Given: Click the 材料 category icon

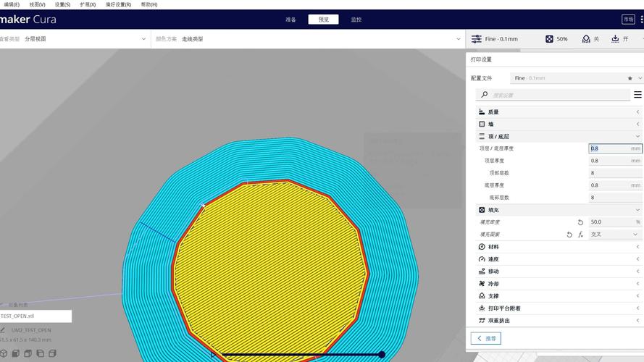Looking at the screenshot, I should (482, 247).
